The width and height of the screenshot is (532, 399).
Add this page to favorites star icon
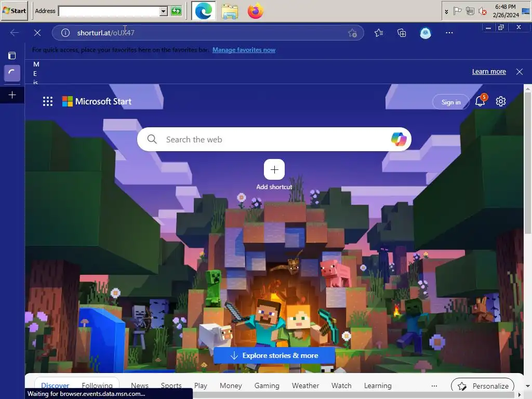click(x=353, y=33)
